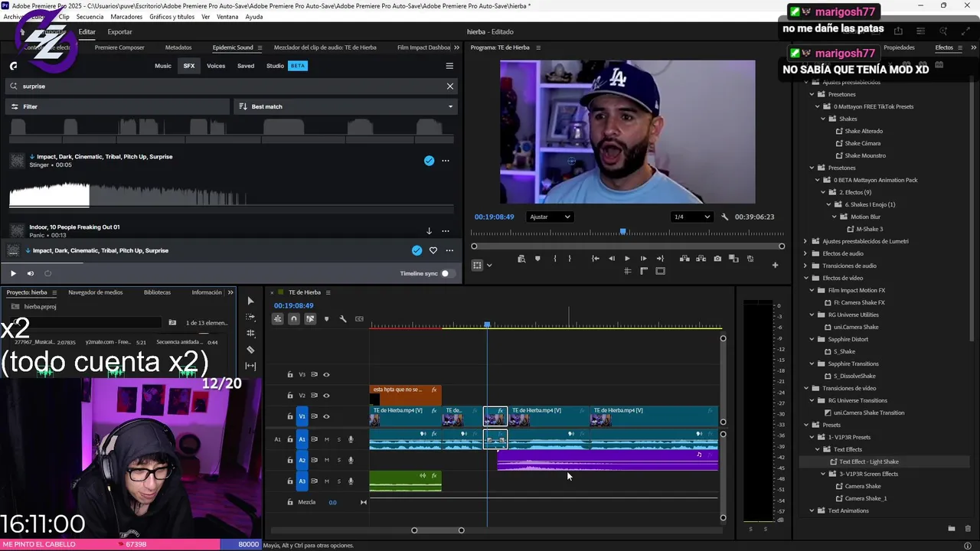Toggle Snap in timeline
Viewport: 980px width, 551px height.
294,319
